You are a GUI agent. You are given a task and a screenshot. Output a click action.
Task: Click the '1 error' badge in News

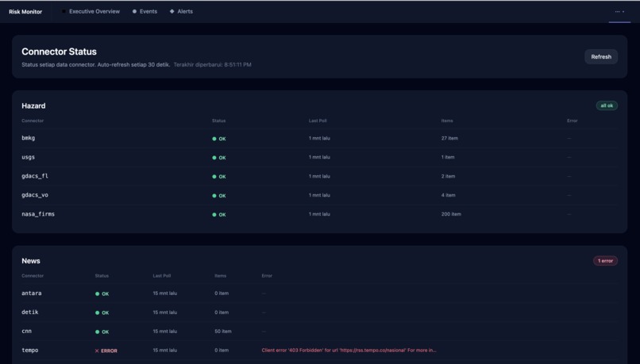click(x=605, y=261)
